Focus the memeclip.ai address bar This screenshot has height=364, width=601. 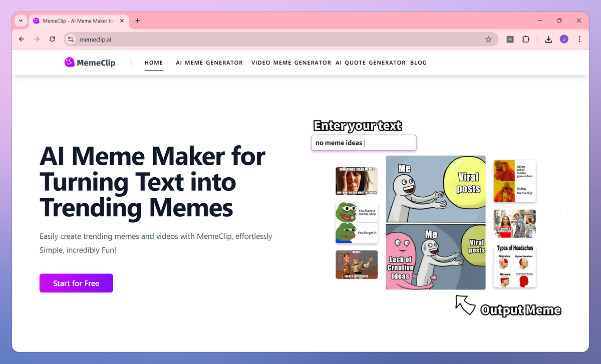click(x=281, y=39)
